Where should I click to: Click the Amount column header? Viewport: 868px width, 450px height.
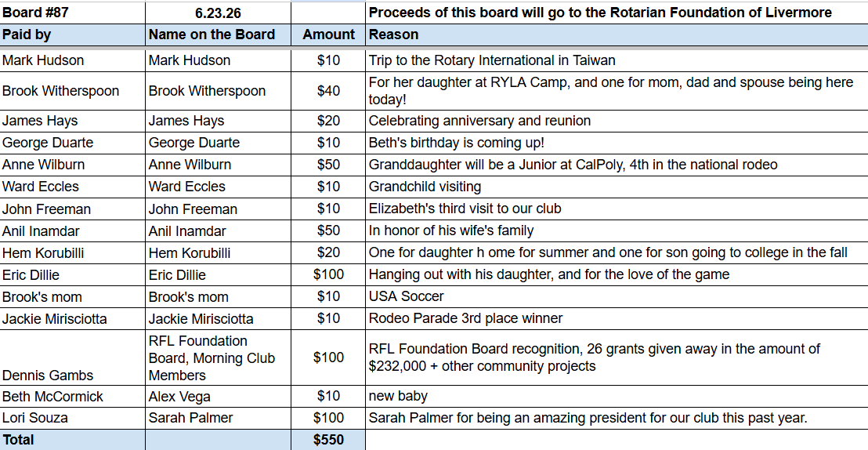pyautogui.click(x=328, y=35)
